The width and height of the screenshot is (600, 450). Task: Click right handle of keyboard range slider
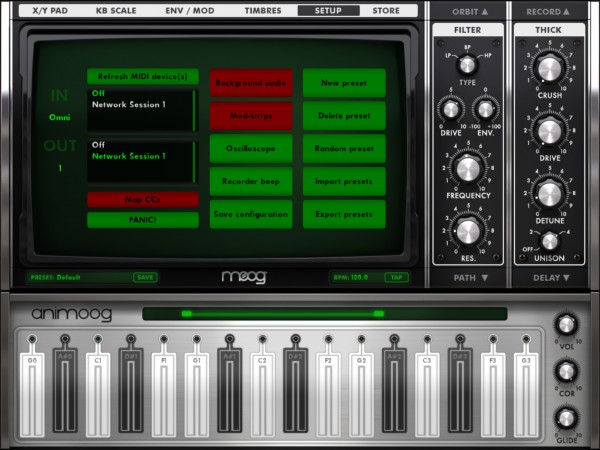point(379,314)
